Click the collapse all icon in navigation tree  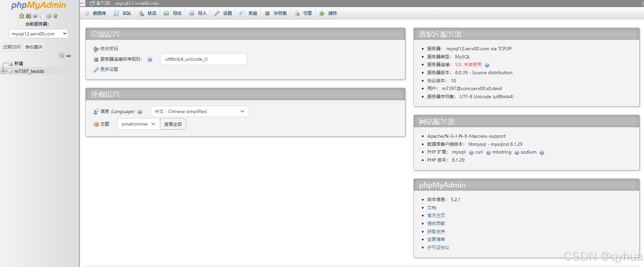pyautogui.click(x=62, y=56)
